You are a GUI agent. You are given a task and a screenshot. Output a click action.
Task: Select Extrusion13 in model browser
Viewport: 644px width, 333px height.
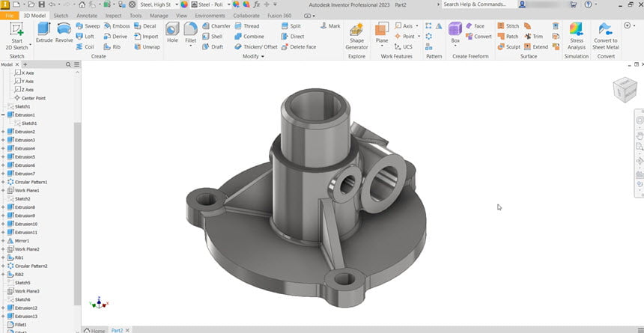22,317
